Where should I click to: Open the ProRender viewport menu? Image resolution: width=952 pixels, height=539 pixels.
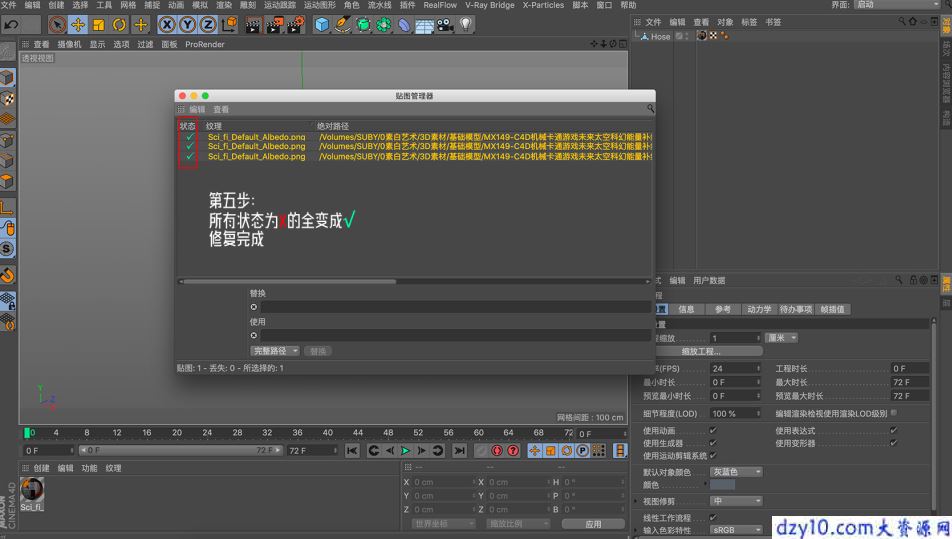205,44
